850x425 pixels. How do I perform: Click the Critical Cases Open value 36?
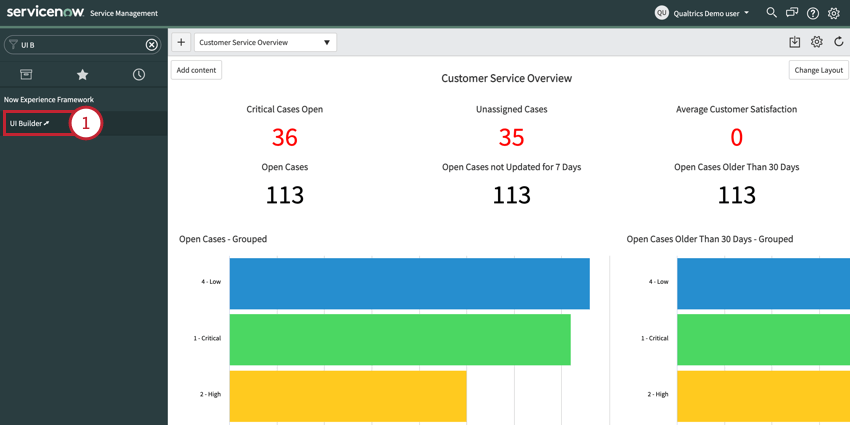point(284,137)
